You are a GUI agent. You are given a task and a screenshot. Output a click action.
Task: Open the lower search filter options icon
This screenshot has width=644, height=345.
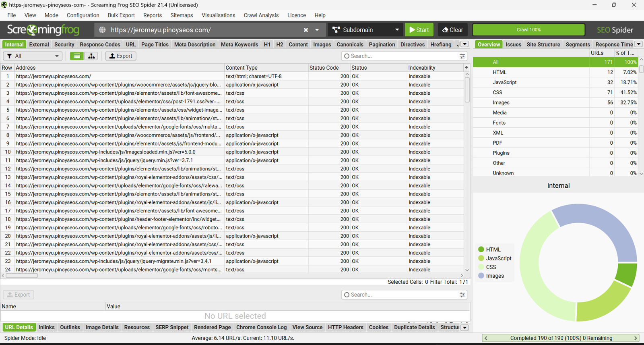click(x=462, y=295)
